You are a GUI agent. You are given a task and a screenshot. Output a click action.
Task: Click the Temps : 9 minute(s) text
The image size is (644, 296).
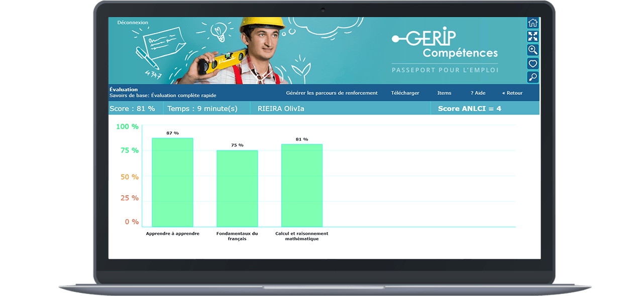pyautogui.click(x=202, y=108)
